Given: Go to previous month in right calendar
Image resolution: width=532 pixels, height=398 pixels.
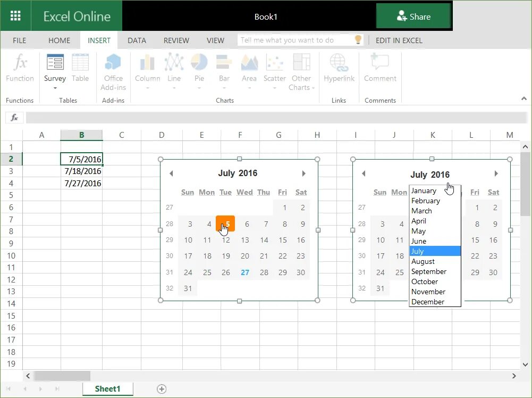Looking at the screenshot, I should pos(364,173).
